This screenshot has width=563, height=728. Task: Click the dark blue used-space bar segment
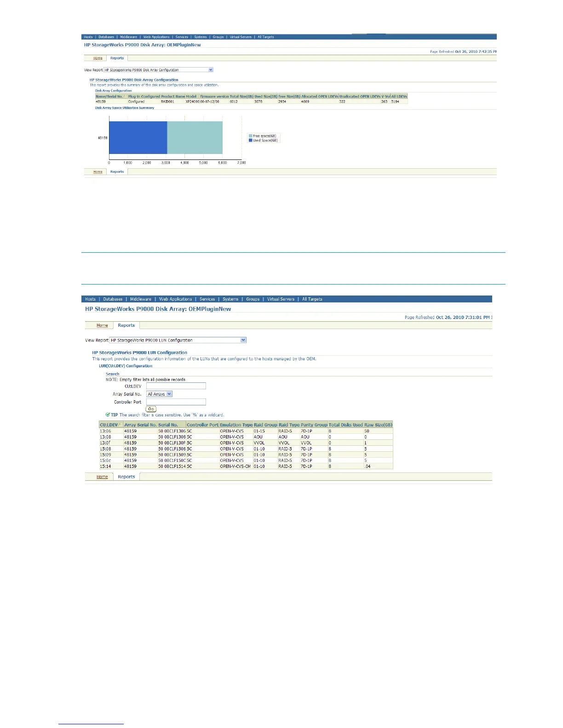[138, 137]
